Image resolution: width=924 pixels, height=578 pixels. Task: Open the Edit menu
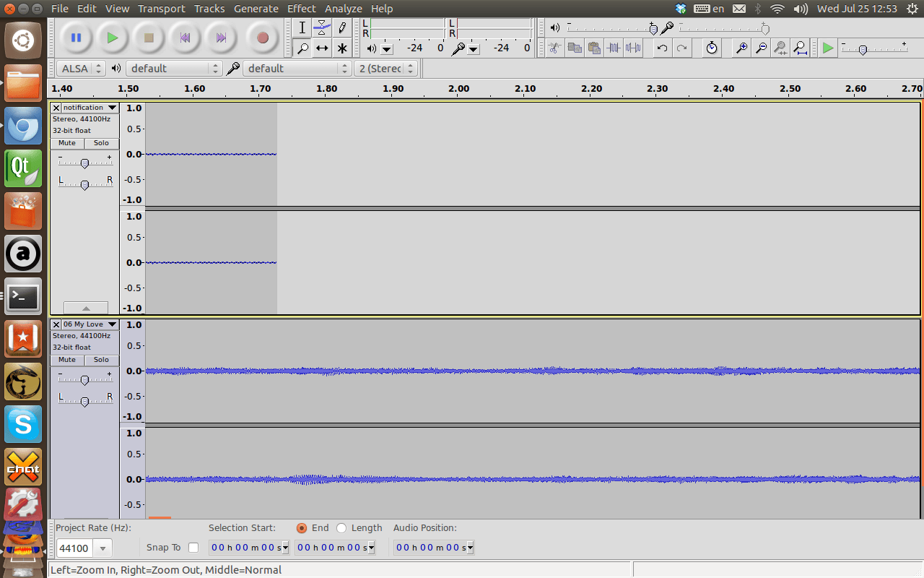[87, 9]
